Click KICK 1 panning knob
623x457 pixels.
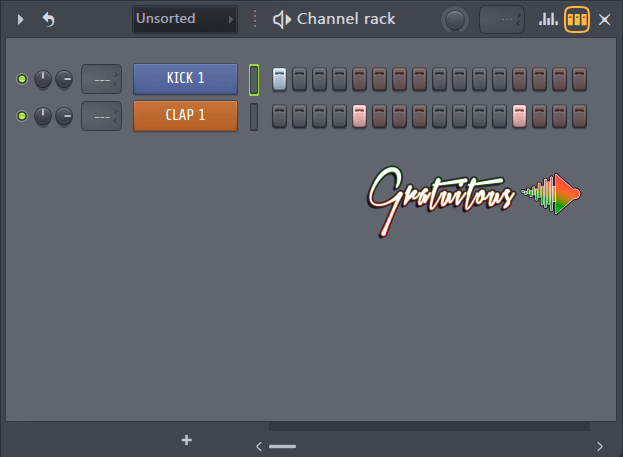(43, 79)
